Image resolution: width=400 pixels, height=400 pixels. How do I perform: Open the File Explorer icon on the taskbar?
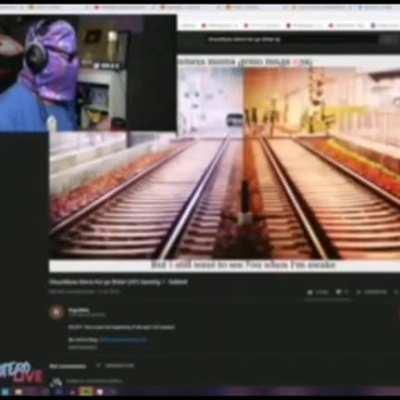click(x=18, y=392)
